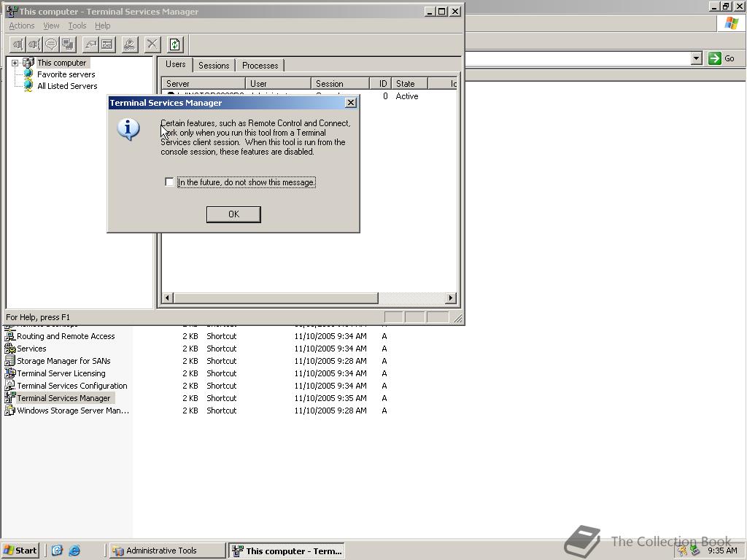Viewport: 747px width, 560px height.
Task: Select This computer in the tree
Action: coord(62,63)
